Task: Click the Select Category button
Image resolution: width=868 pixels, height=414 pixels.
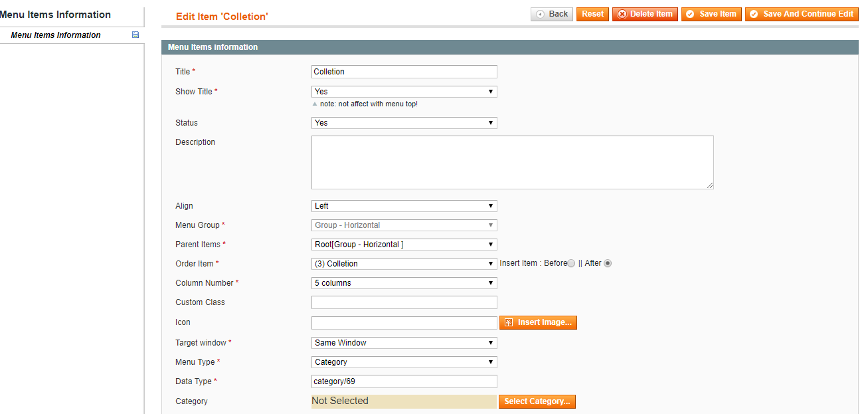Action: [x=537, y=401]
